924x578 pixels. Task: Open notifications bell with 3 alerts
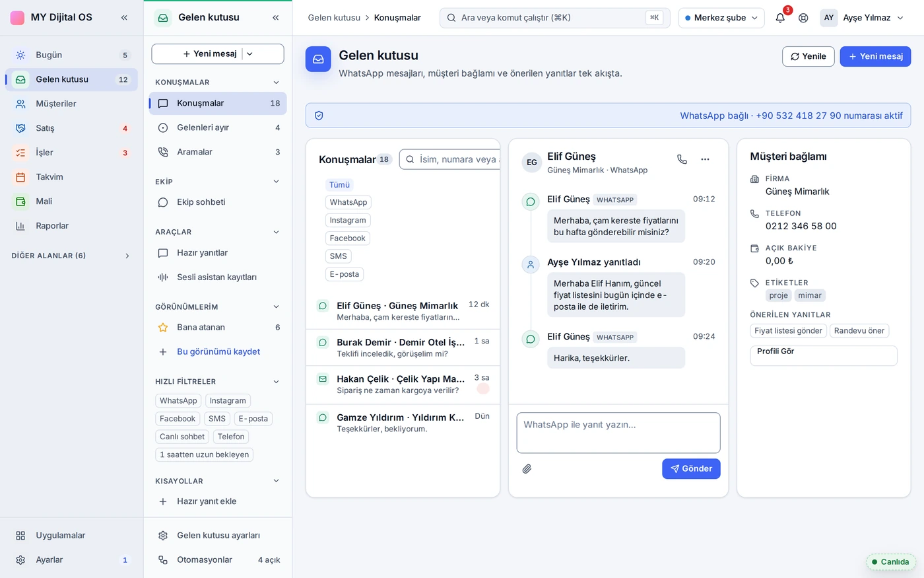[780, 18]
